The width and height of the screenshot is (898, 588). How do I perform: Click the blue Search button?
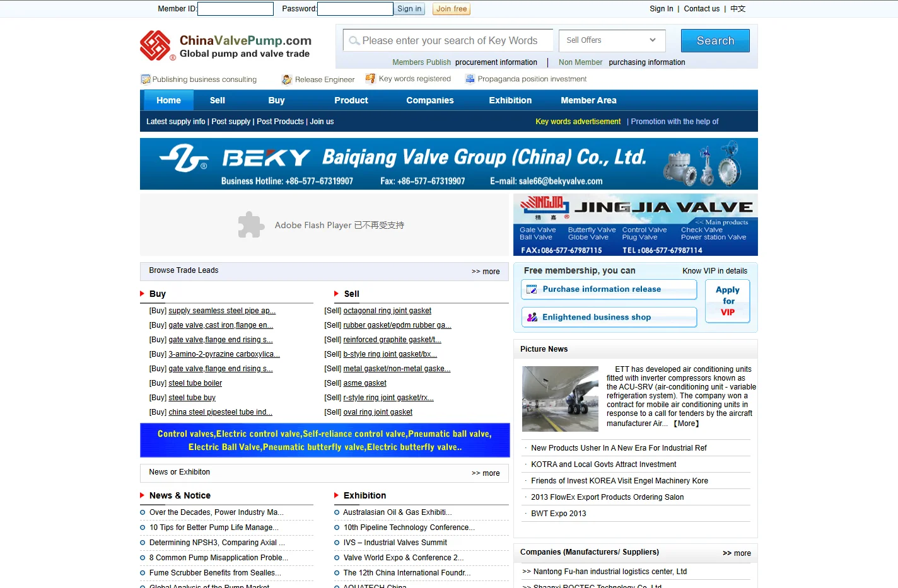pos(715,40)
